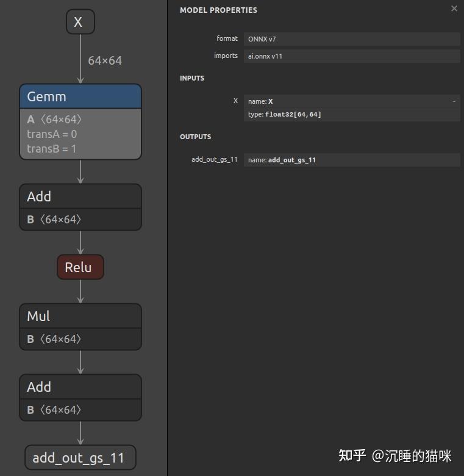Click the format field showing ONNX v7
This screenshot has height=476, width=464.
tap(352, 39)
